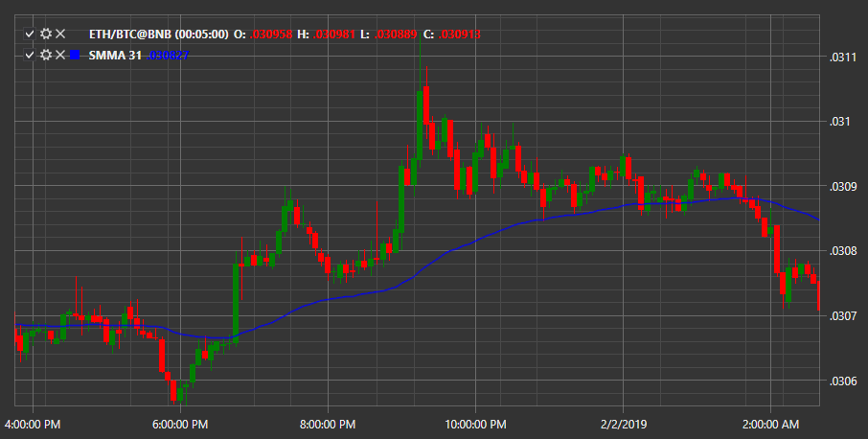Toggle visibility checkbox for ETH/BTC@BNB series
This screenshot has width=868, height=439.
coord(30,35)
